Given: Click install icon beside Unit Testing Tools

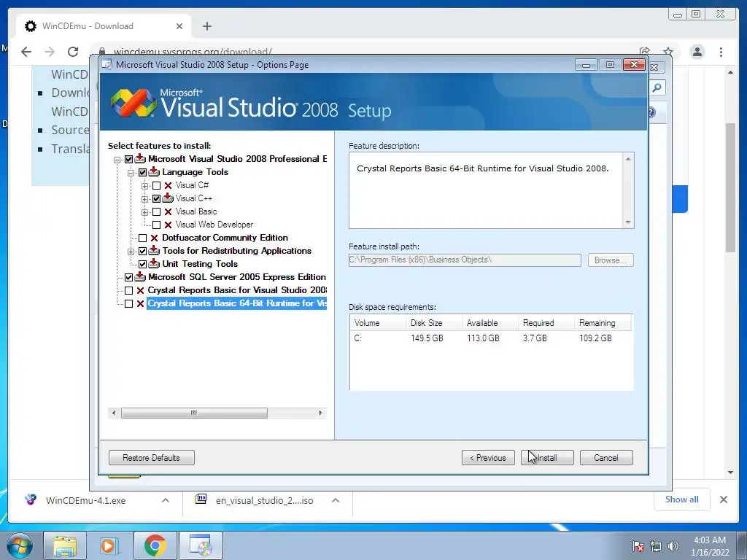Looking at the screenshot, I should [154, 263].
